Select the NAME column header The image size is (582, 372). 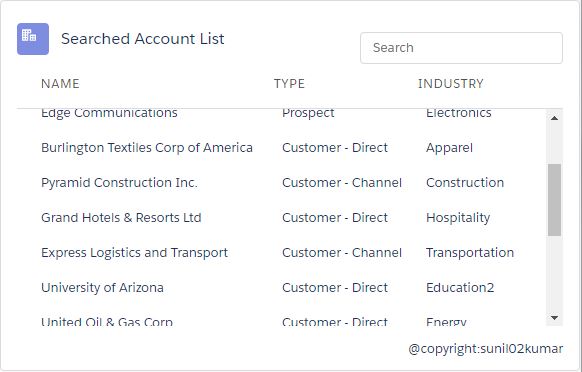click(60, 84)
